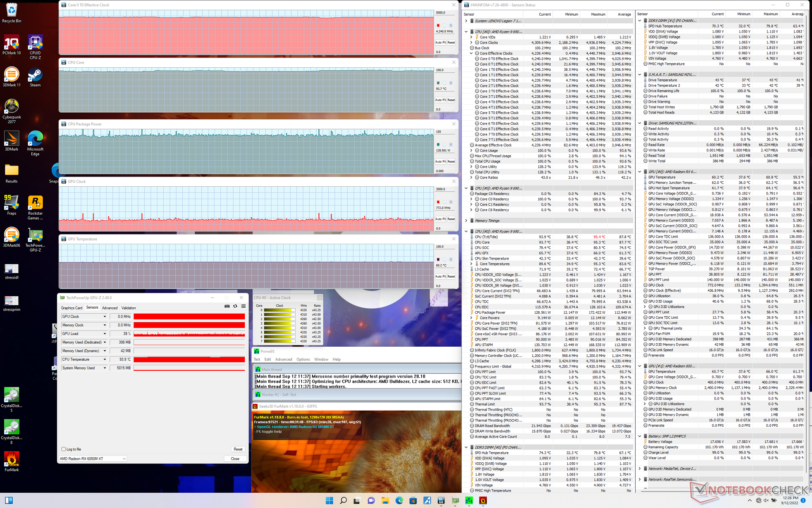Viewport: 812px width, 508px height.
Task: Enable Log to file checkbox
Action: coord(64,449)
